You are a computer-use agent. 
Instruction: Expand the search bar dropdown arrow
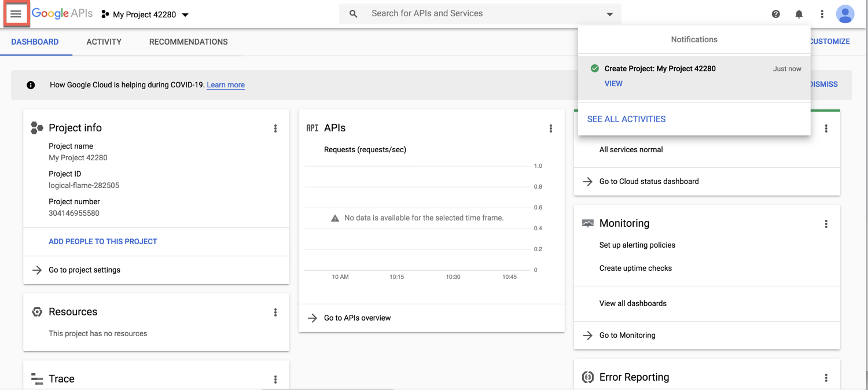coord(609,14)
